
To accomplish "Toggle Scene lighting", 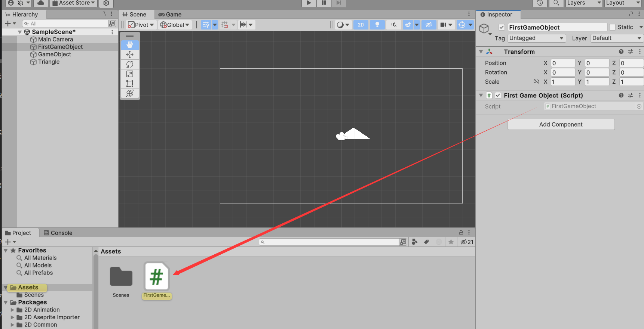I will (x=377, y=25).
